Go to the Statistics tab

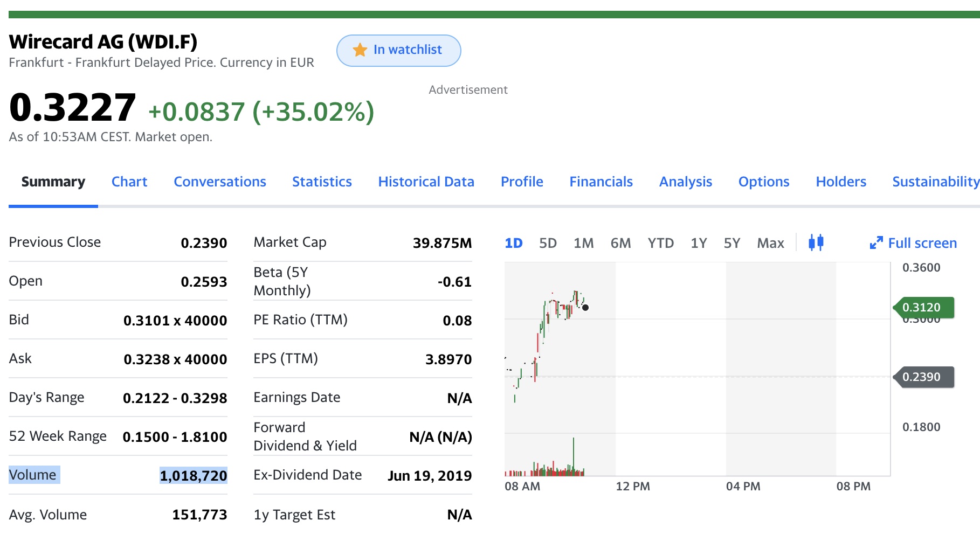[x=322, y=182]
